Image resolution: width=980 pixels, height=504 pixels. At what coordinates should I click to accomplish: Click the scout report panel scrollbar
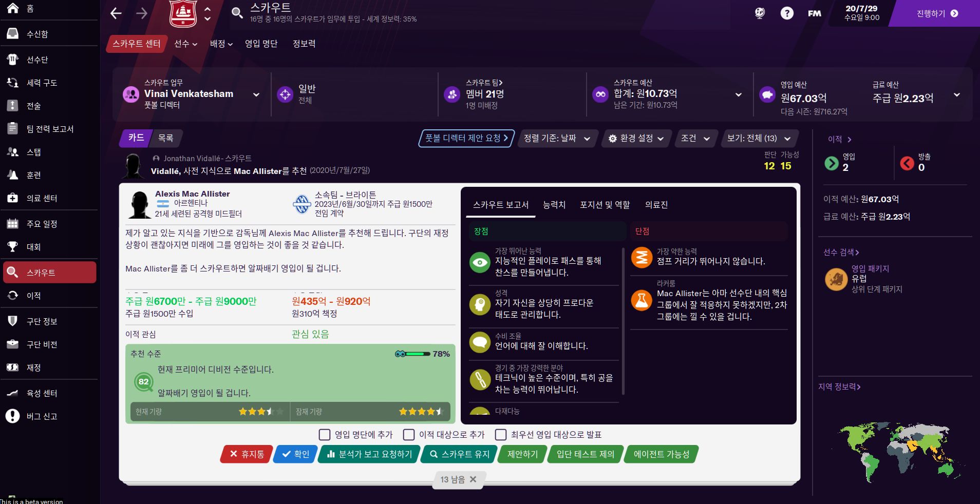point(623,321)
